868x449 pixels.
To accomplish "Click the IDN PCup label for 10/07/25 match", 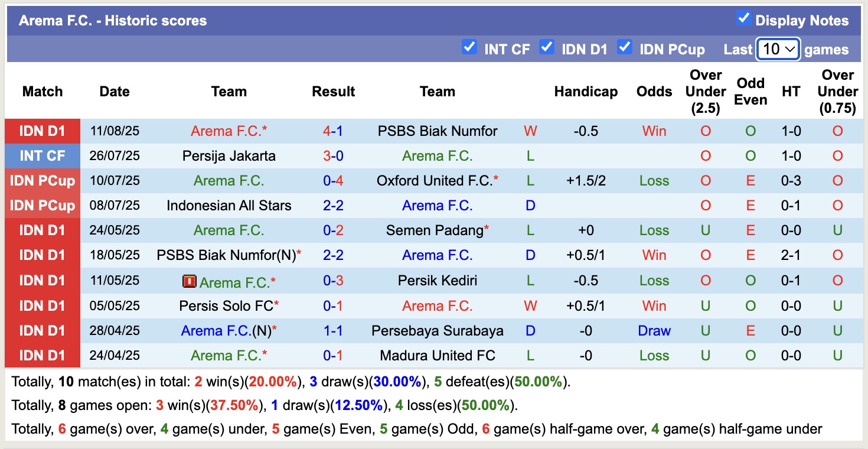I will (42, 181).
